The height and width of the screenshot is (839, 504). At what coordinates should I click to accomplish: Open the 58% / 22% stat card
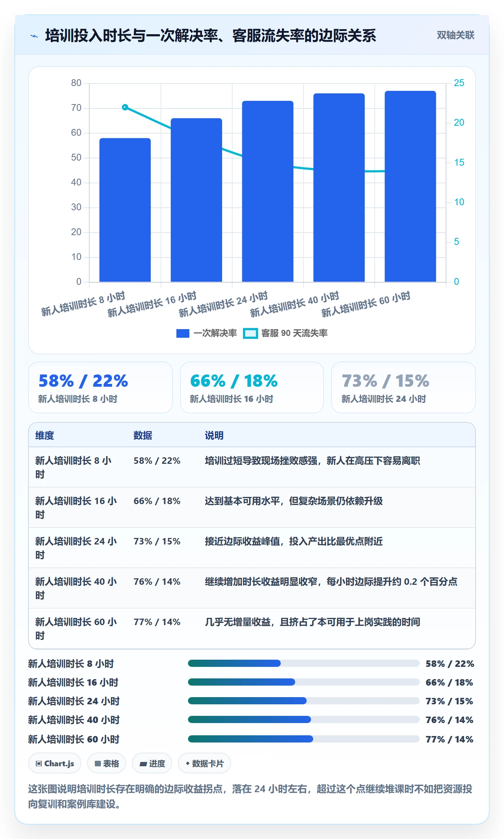coord(100,387)
